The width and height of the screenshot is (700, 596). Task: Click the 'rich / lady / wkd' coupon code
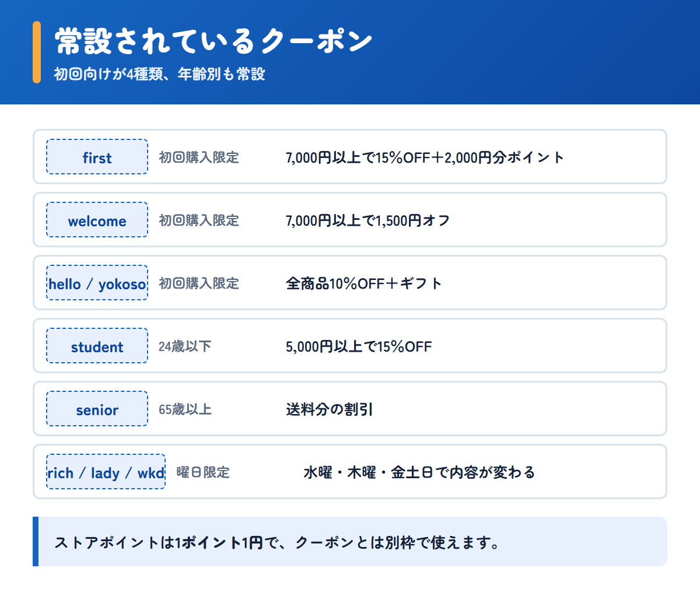pyautogui.click(x=106, y=472)
